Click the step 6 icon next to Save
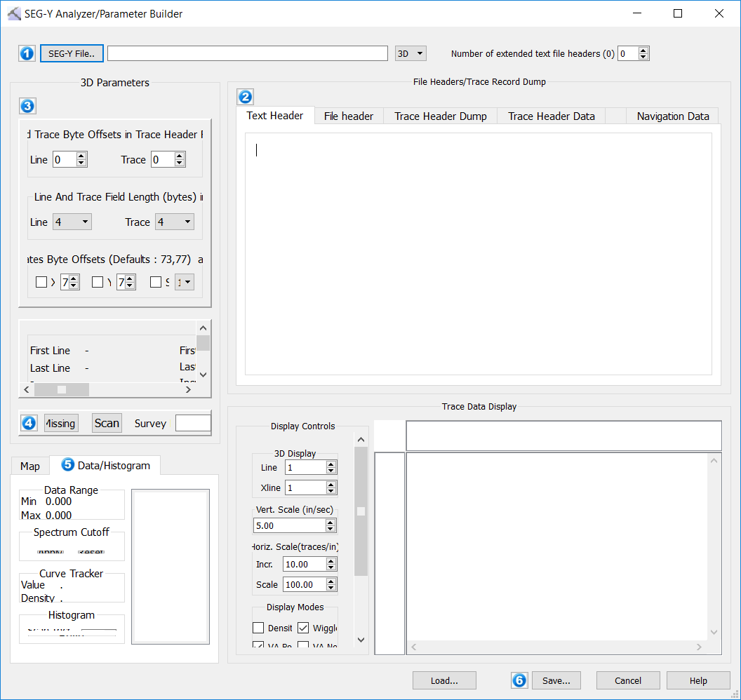 tap(519, 680)
